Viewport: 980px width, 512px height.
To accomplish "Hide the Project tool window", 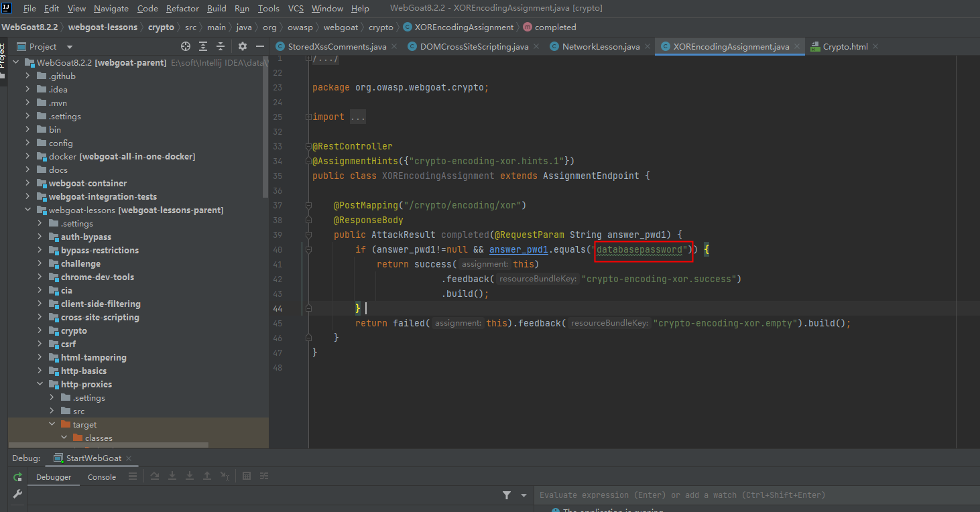I will [259, 46].
